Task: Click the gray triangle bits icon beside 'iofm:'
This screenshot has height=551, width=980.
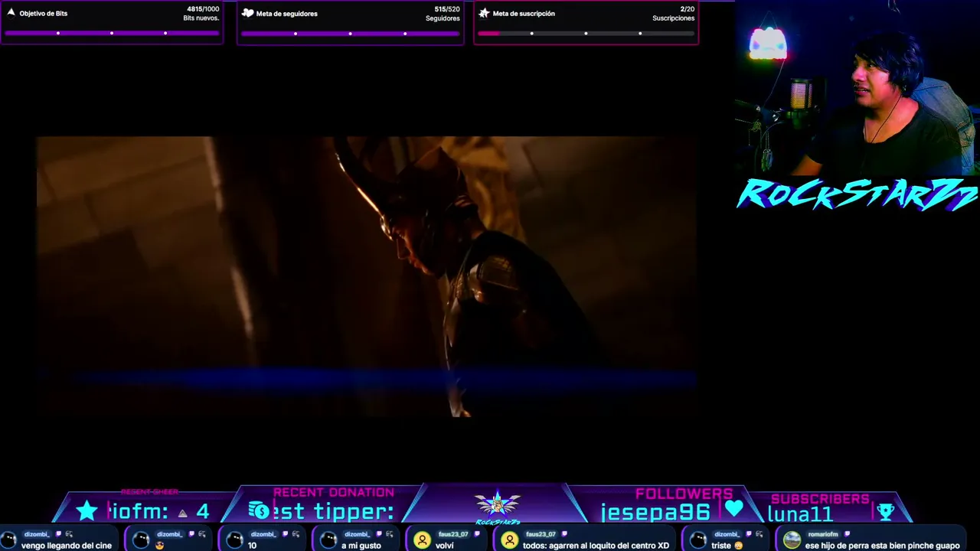Action: pos(182,513)
